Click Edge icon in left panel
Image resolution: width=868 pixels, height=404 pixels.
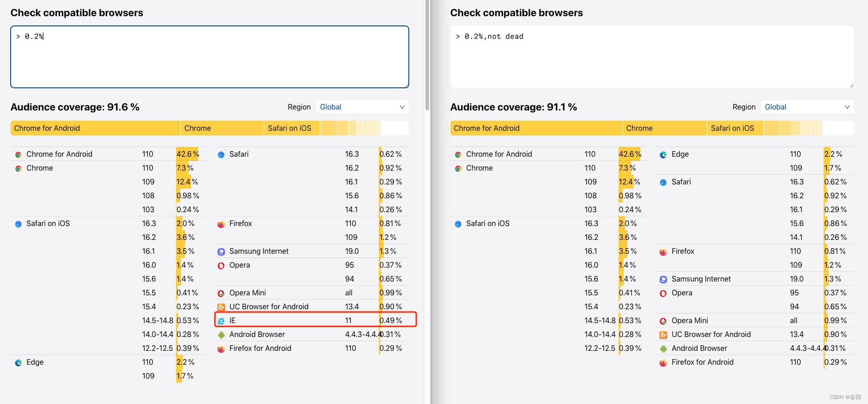[18, 363]
